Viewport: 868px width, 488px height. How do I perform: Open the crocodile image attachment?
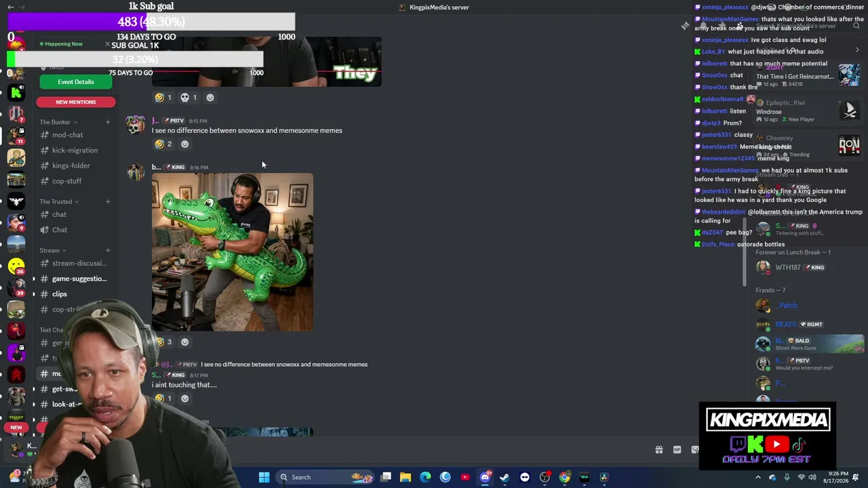pyautogui.click(x=233, y=252)
